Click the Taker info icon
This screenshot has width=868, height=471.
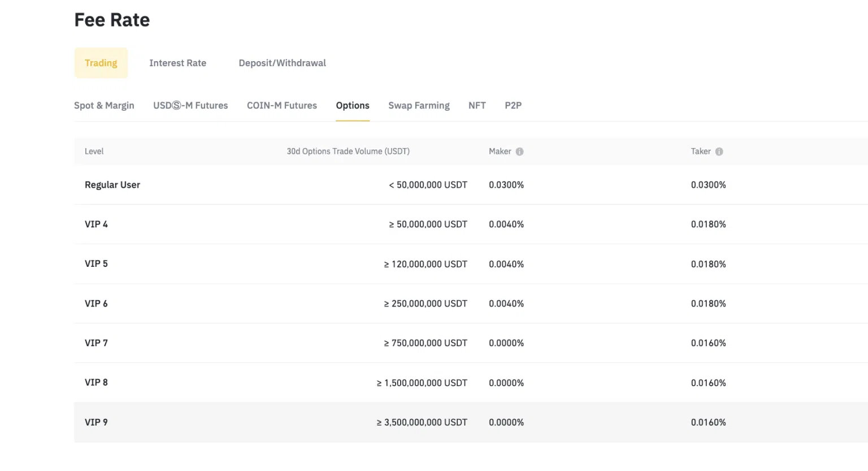719,152
